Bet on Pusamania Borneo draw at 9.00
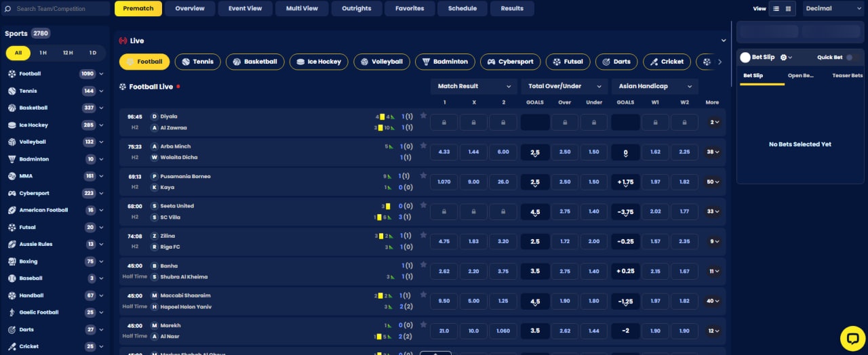Viewport: 868px width, 355px height. (x=473, y=182)
